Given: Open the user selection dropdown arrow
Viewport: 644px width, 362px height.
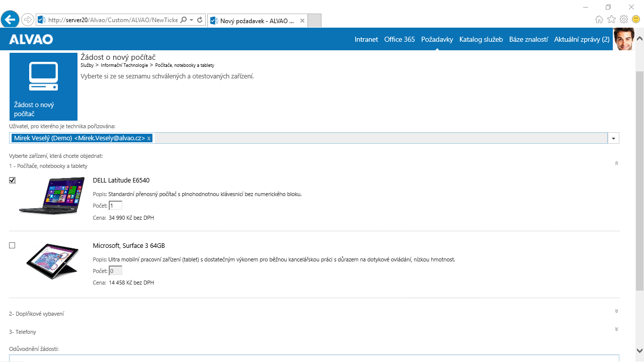Looking at the screenshot, I should point(613,138).
